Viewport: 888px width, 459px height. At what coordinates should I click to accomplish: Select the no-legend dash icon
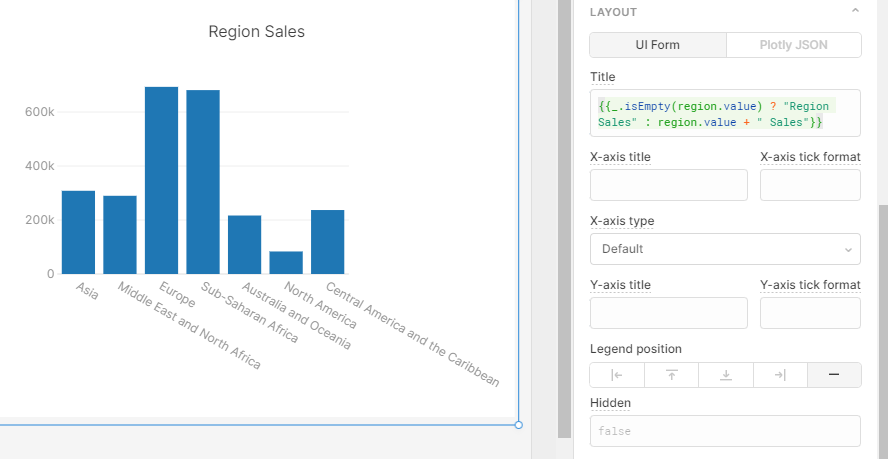click(834, 375)
